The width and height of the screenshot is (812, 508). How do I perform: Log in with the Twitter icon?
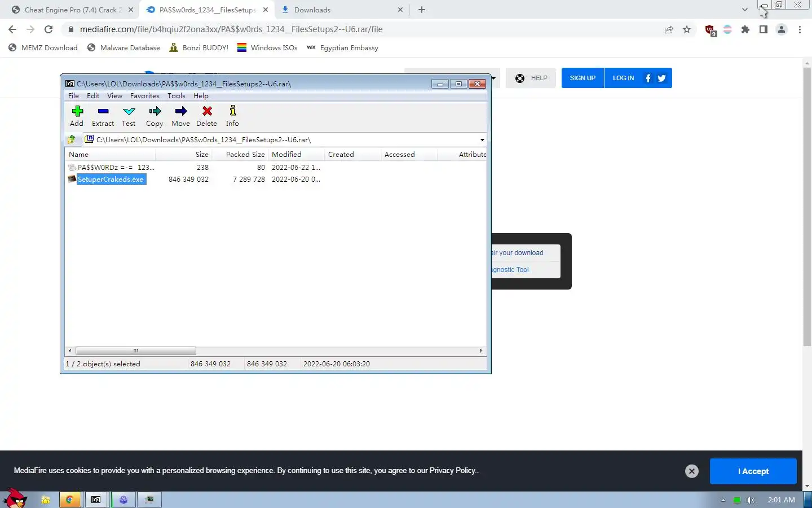pyautogui.click(x=661, y=78)
